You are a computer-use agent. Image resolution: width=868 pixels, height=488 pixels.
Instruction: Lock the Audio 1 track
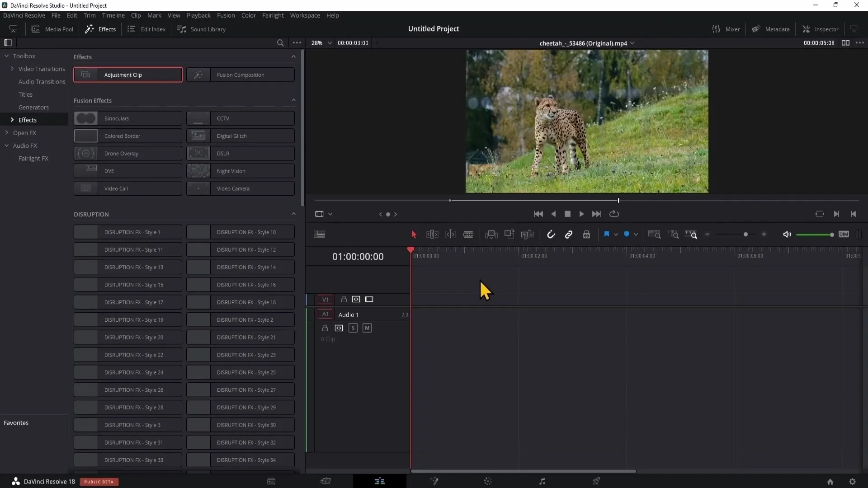tap(325, 328)
